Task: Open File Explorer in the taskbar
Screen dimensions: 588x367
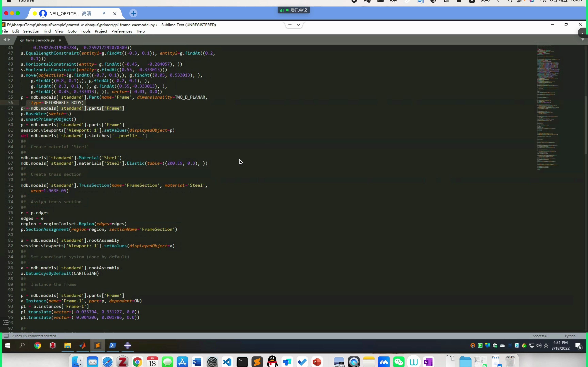Action: [x=68, y=345]
